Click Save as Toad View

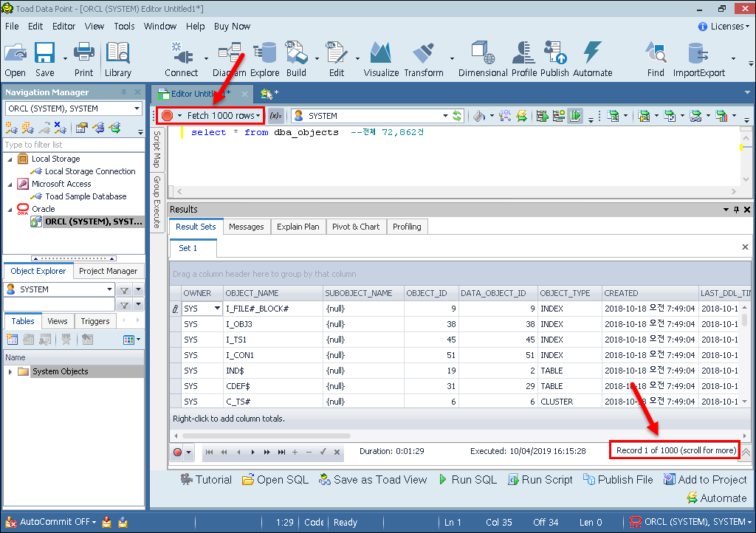tap(373, 480)
